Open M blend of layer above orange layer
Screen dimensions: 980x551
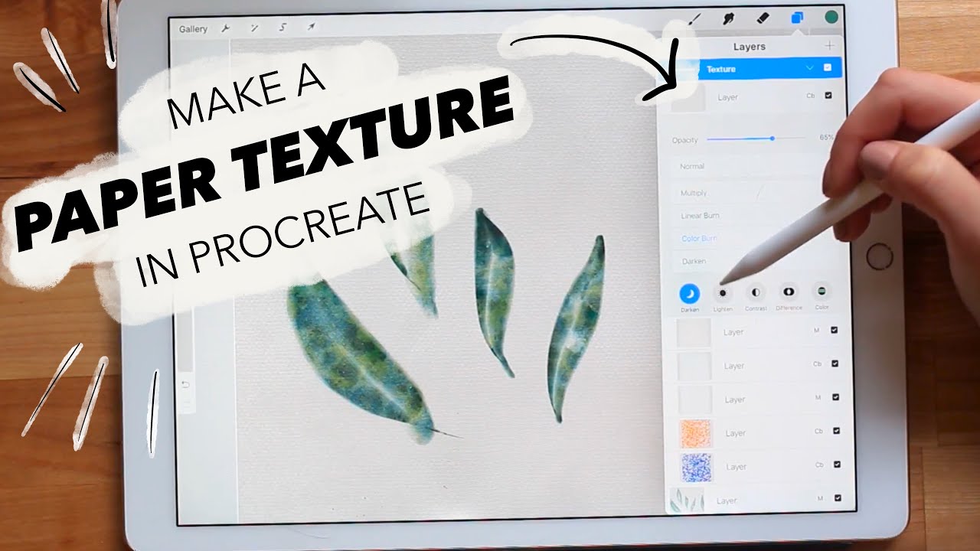(x=818, y=397)
